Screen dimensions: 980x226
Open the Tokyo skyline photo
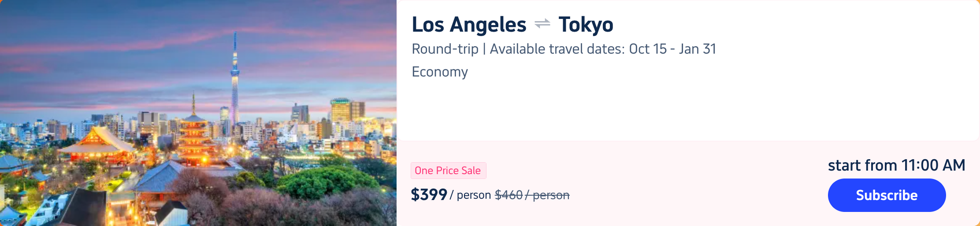tap(198, 113)
